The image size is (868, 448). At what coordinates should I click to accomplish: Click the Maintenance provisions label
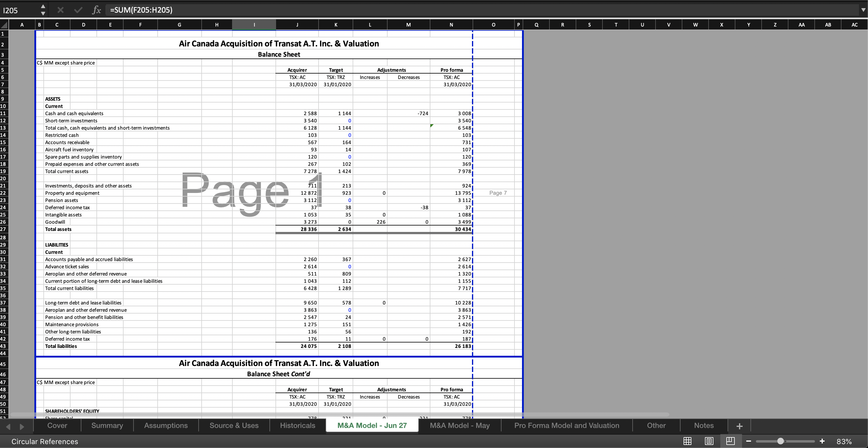pyautogui.click(x=72, y=324)
